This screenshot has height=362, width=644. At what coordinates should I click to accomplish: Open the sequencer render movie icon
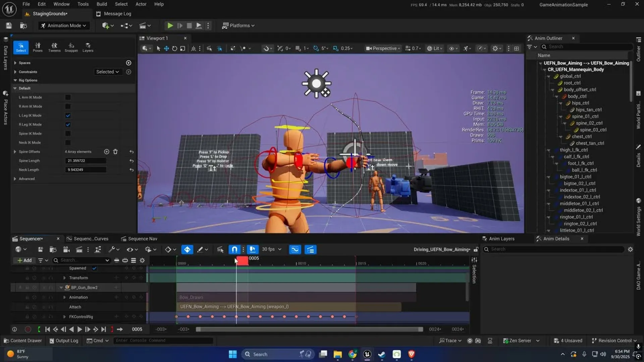[x=79, y=249]
